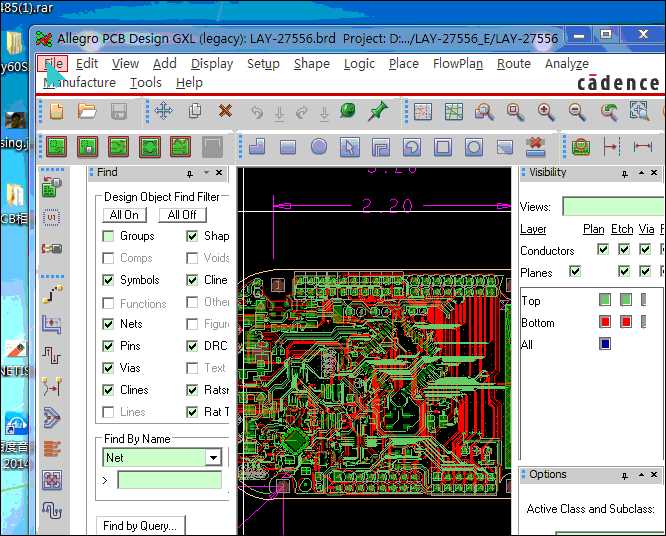Open the Help menu

pyautogui.click(x=189, y=83)
